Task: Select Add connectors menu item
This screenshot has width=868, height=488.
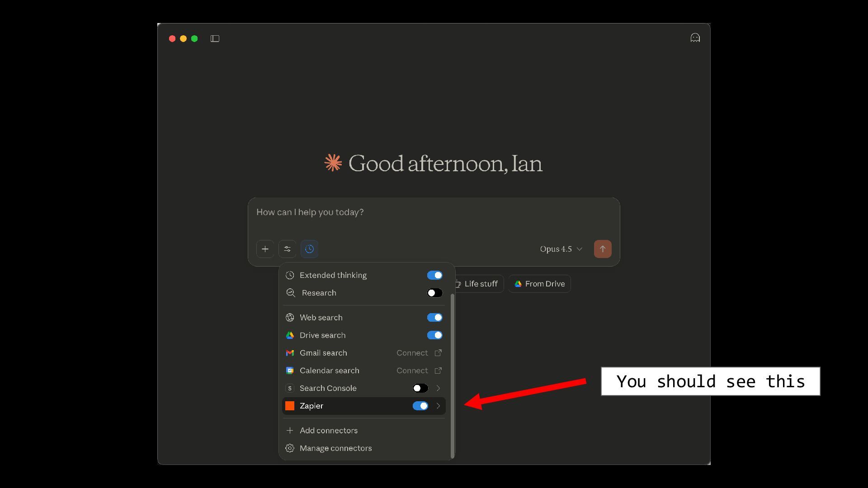Action: pyautogui.click(x=328, y=431)
